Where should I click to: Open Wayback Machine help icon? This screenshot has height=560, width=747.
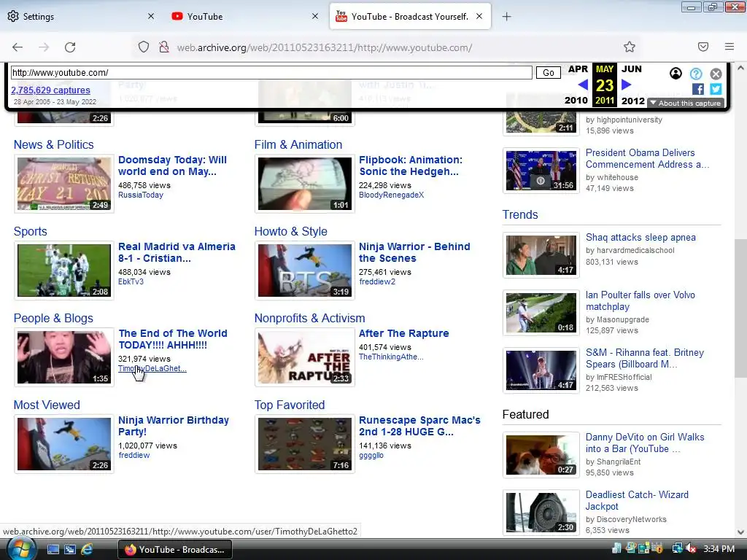click(x=696, y=74)
